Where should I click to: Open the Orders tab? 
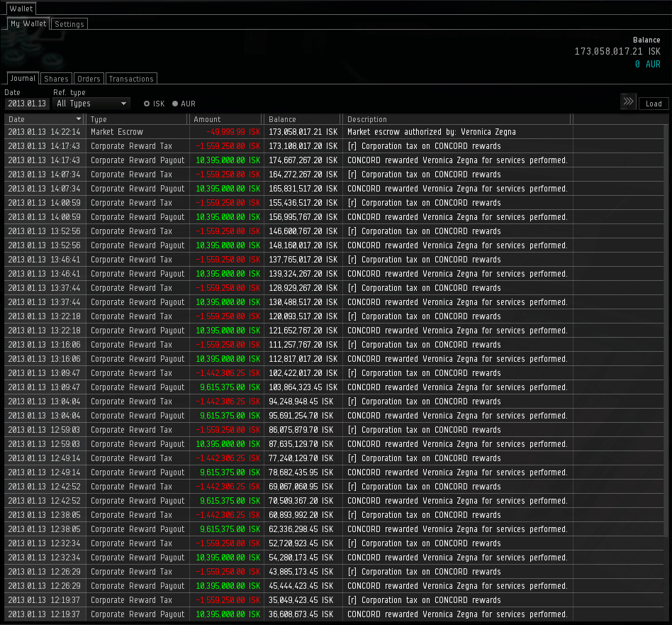[x=89, y=79]
